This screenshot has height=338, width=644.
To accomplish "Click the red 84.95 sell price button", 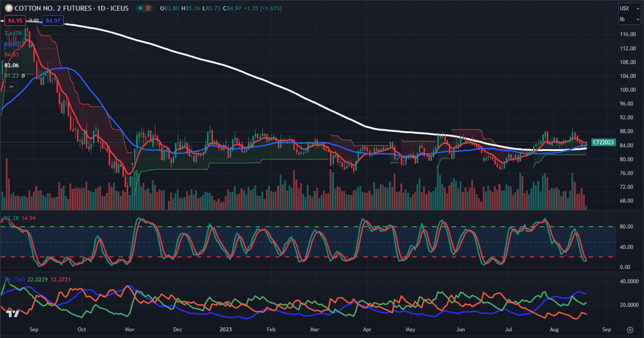I will click(x=15, y=21).
